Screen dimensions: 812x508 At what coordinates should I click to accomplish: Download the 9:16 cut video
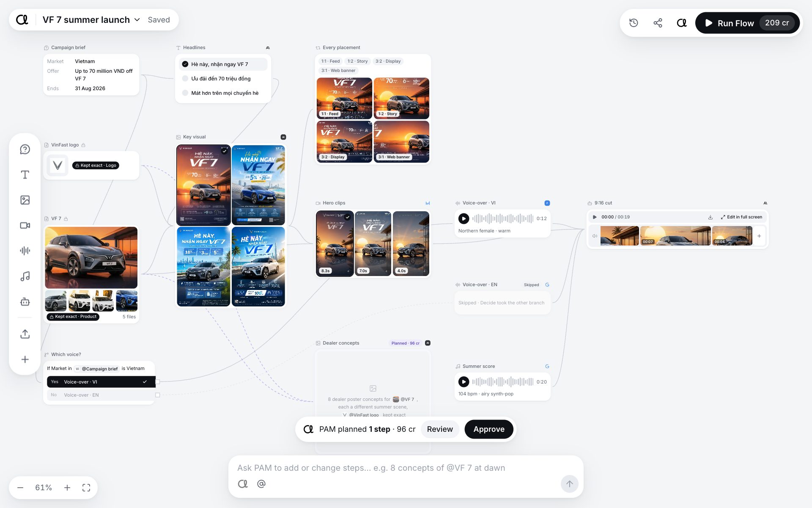[x=710, y=217]
